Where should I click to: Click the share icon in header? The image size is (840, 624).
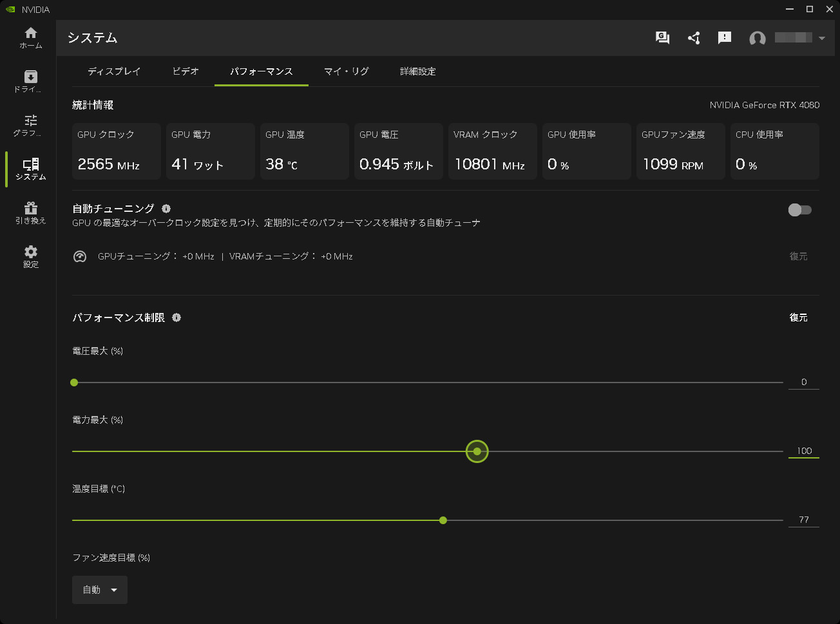point(694,38)
